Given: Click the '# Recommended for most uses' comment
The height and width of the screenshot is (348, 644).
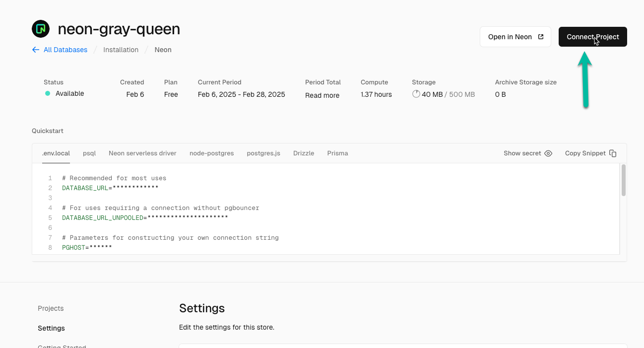Looking at the screenshot, I should (x=114, y=178).
